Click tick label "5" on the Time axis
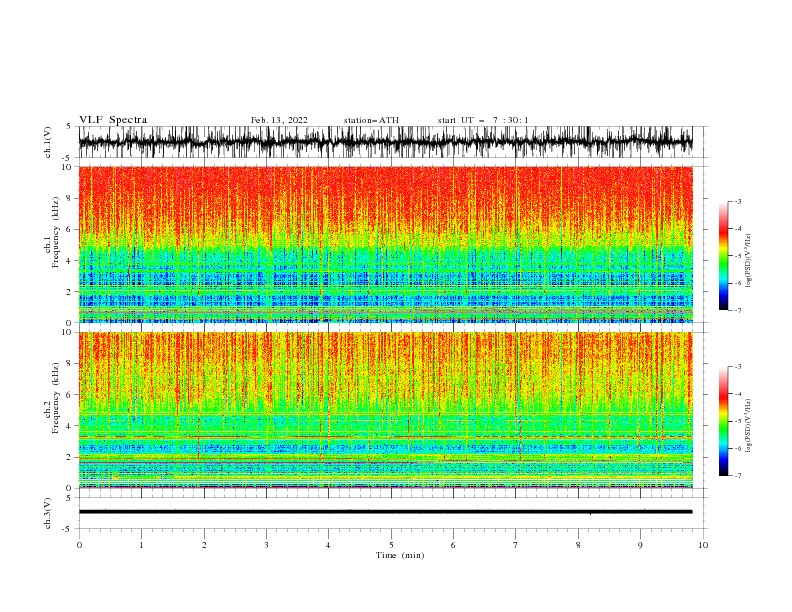This screenshot has width=792, height=612. coord(391,545)
